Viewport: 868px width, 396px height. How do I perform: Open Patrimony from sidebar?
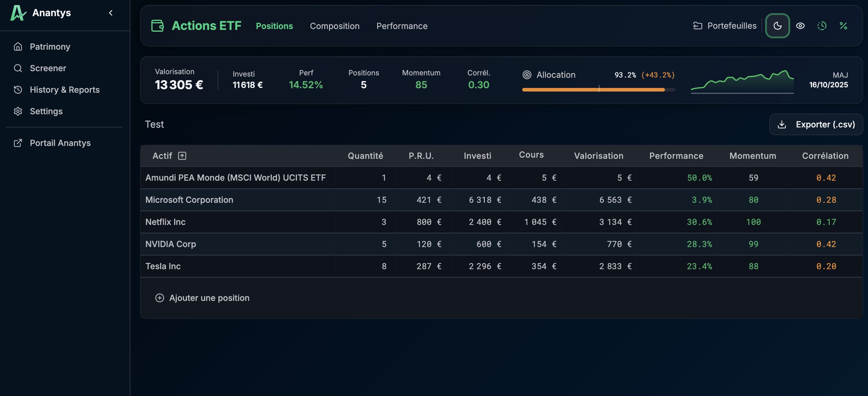50,46
